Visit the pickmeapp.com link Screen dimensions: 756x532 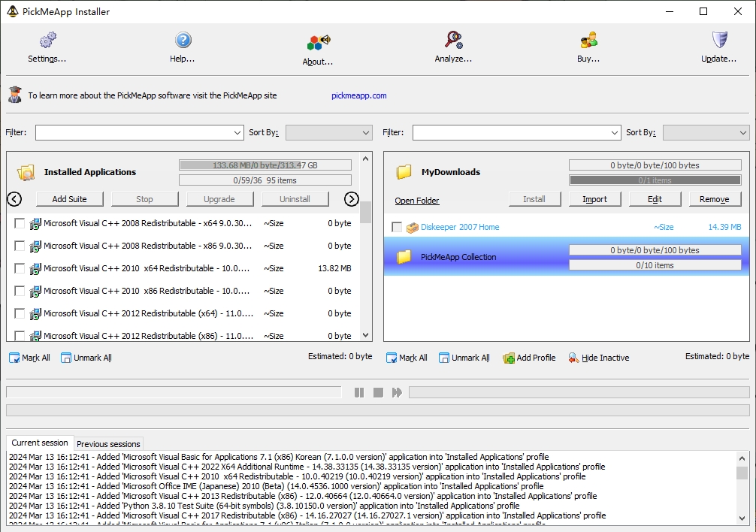[358, 95]
